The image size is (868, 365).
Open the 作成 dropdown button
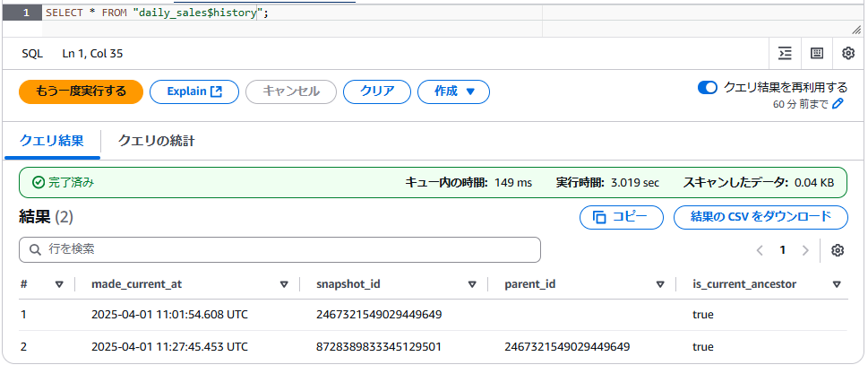coord(453,92)
